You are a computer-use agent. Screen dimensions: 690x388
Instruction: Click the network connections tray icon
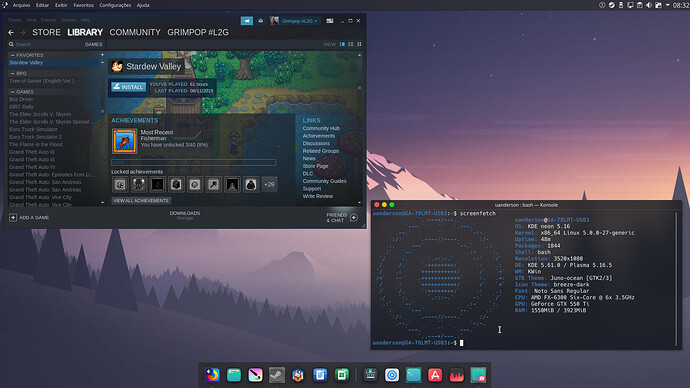click(631, 5)
